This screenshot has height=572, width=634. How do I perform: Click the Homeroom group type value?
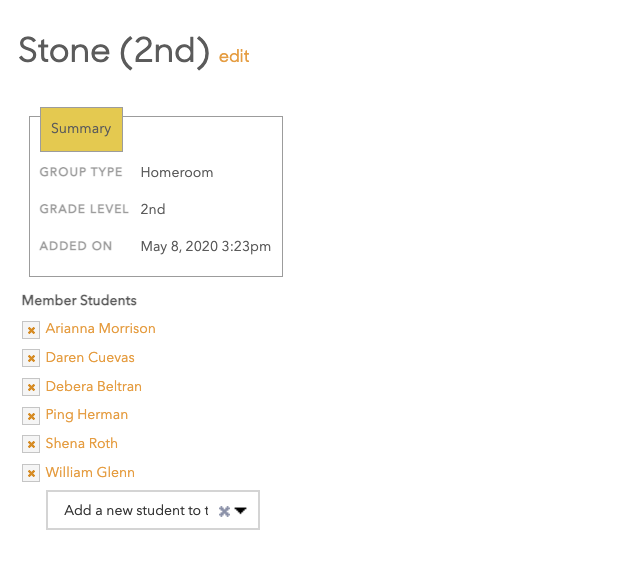click(x=177, y=172)
